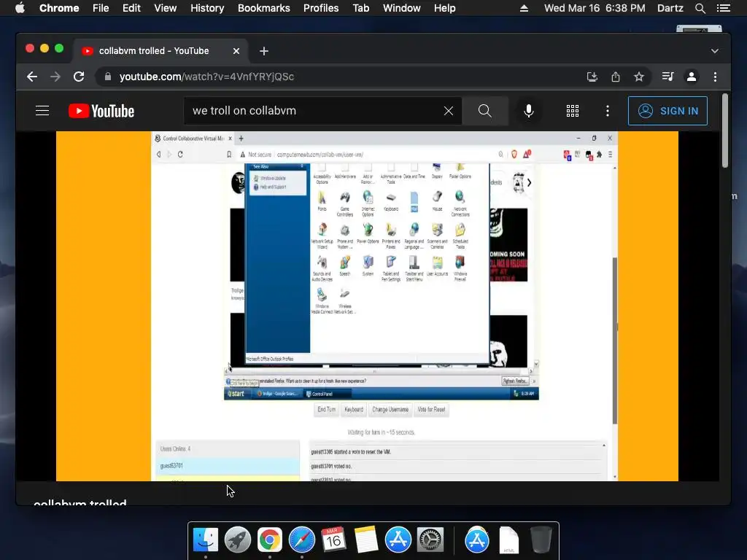
Task: Click the Chrome address bar URL
Action: (x=206, y=77)
